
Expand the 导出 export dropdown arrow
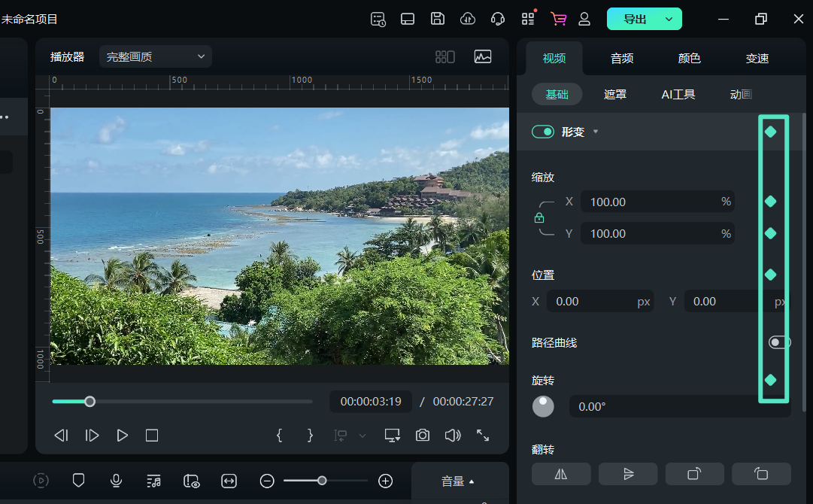point(669,19)
